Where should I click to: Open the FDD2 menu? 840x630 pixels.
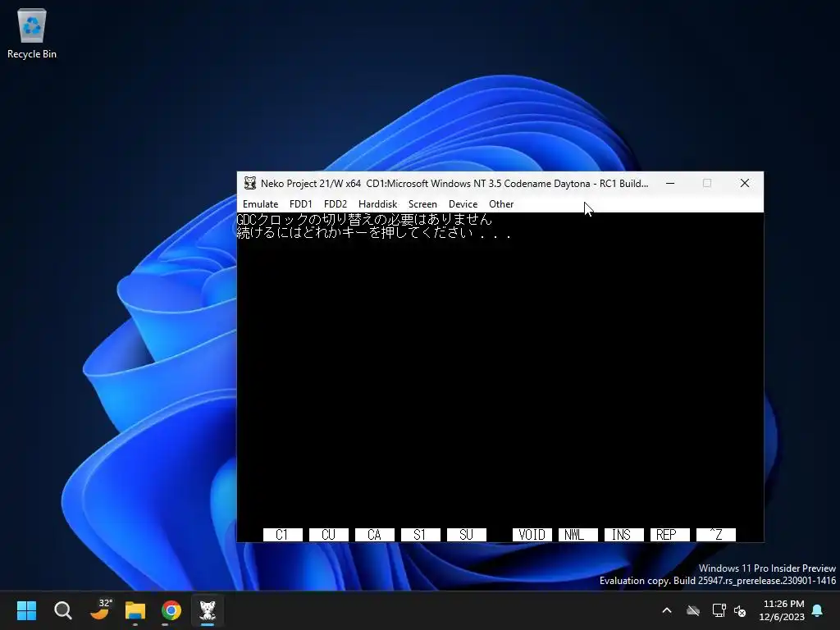coord(336,204)
